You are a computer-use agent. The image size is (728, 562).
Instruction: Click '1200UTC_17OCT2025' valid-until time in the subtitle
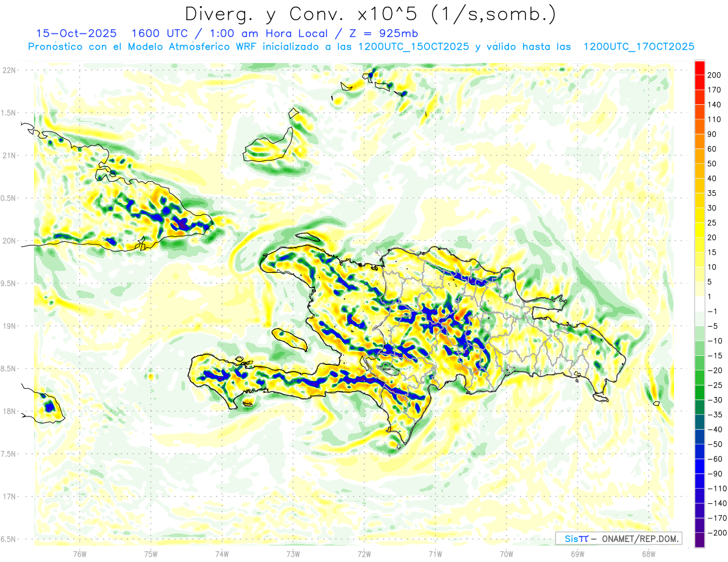click(x=639, y=47)
